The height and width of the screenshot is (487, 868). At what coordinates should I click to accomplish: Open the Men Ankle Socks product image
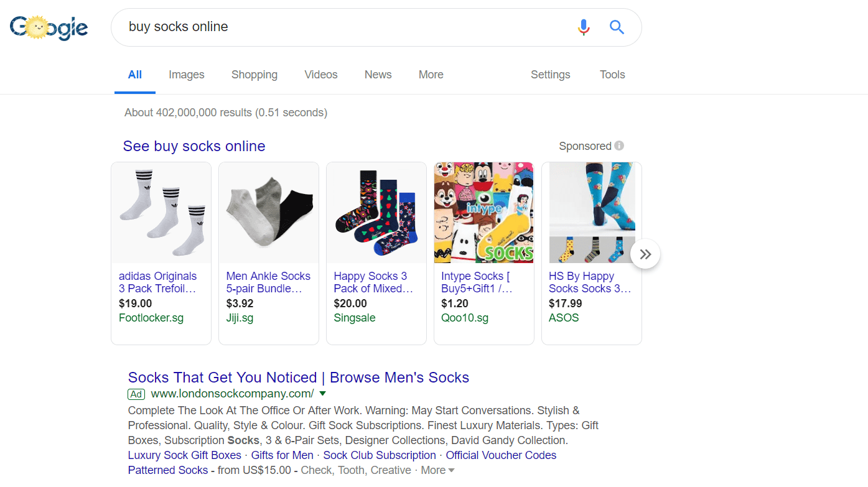click(x=269, y=213)
